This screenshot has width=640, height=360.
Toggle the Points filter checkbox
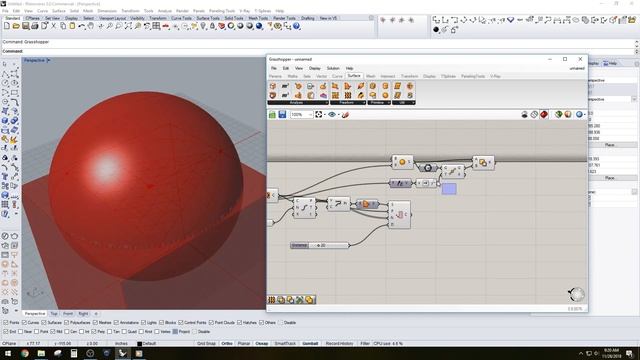point(6,323)
